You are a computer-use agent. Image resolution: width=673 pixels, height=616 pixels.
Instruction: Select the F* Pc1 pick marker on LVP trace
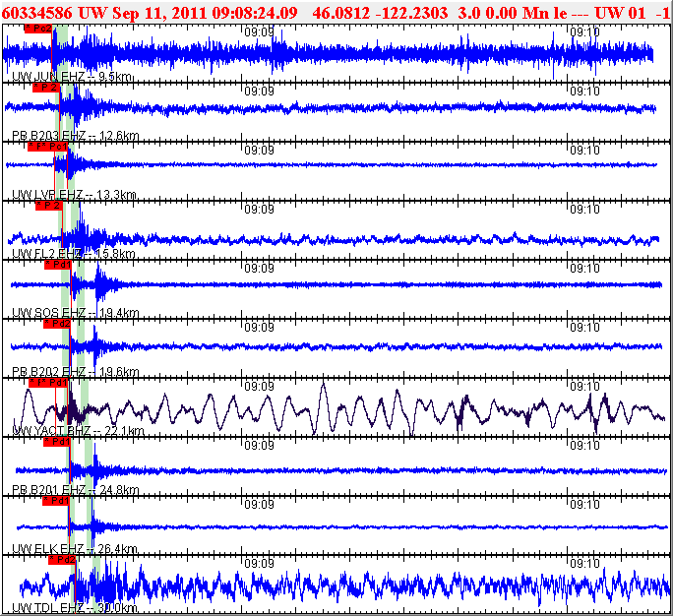tap(47, 147)
